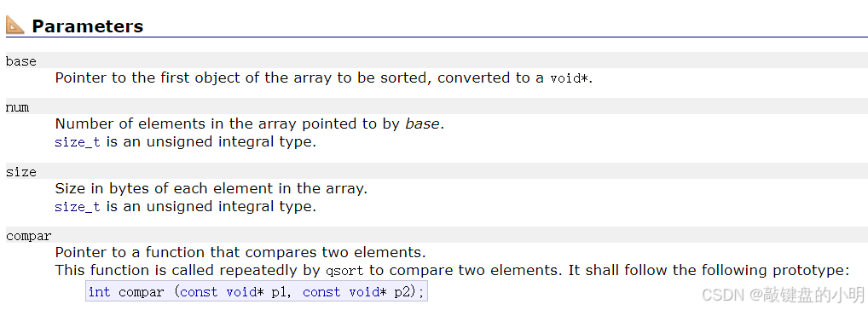The height and width of the screenshot is (310, 868).
Task: Open size_t link in num description
Action: (x=78, y=142)
